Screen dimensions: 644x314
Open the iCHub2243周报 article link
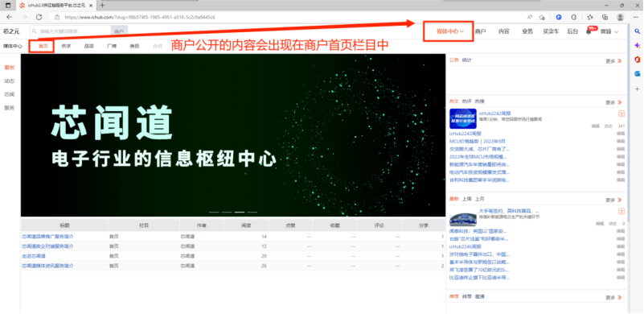[465, 134]
